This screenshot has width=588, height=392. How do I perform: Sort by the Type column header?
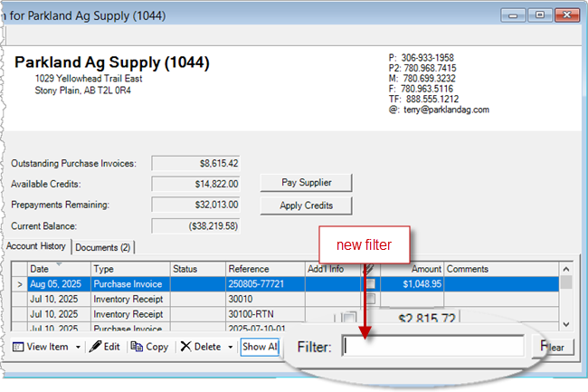130,269
